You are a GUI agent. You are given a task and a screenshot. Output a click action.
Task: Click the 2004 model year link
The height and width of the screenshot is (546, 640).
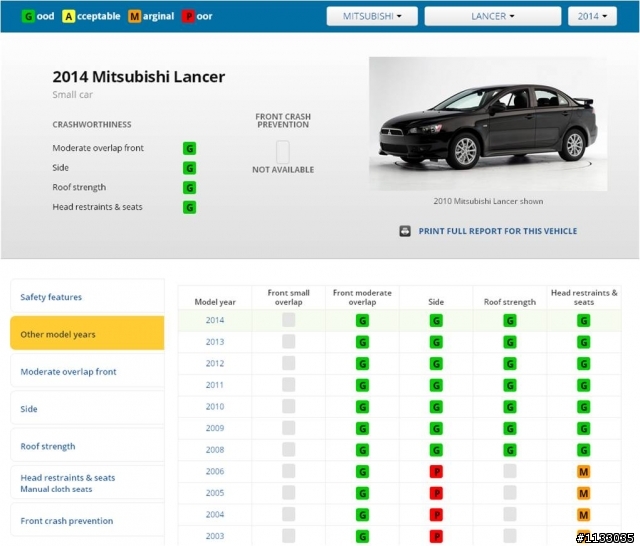[x=215, y=515]
